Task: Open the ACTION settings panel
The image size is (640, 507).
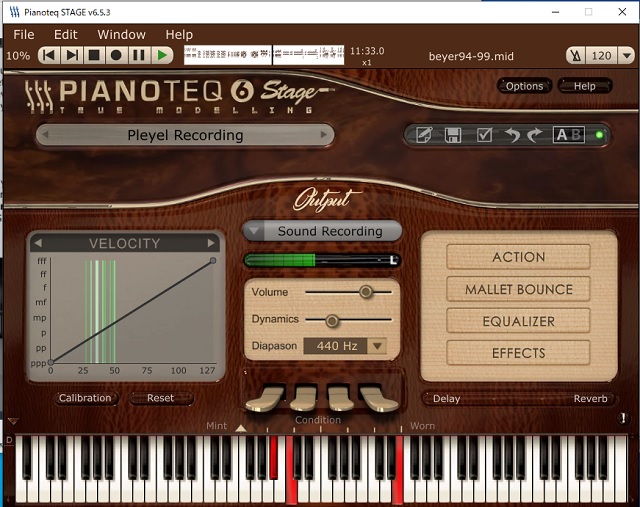Action: pyautogui.click(x=518, y=257)
